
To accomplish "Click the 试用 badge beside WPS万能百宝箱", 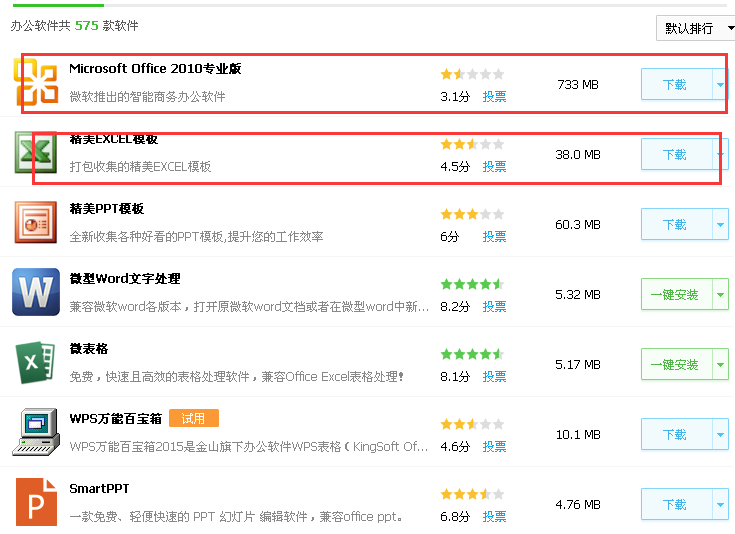I will pyautogui.click(x=194, y=418).
